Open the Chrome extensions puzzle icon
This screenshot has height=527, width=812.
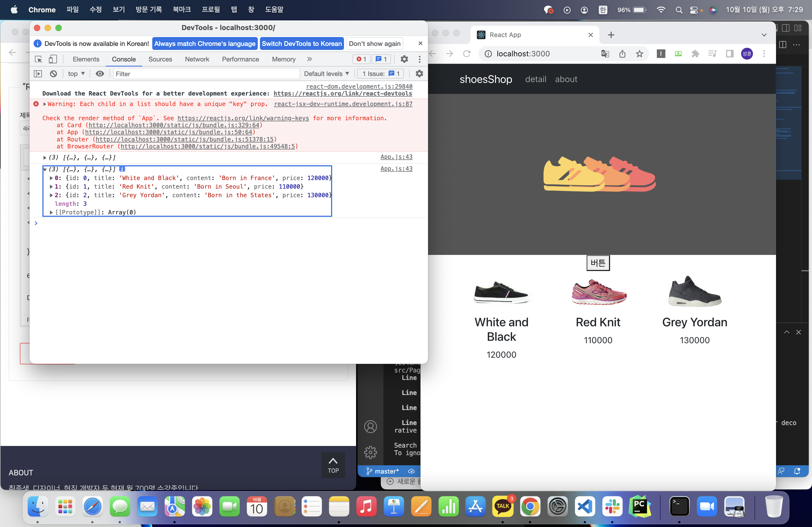coord(695,54)
